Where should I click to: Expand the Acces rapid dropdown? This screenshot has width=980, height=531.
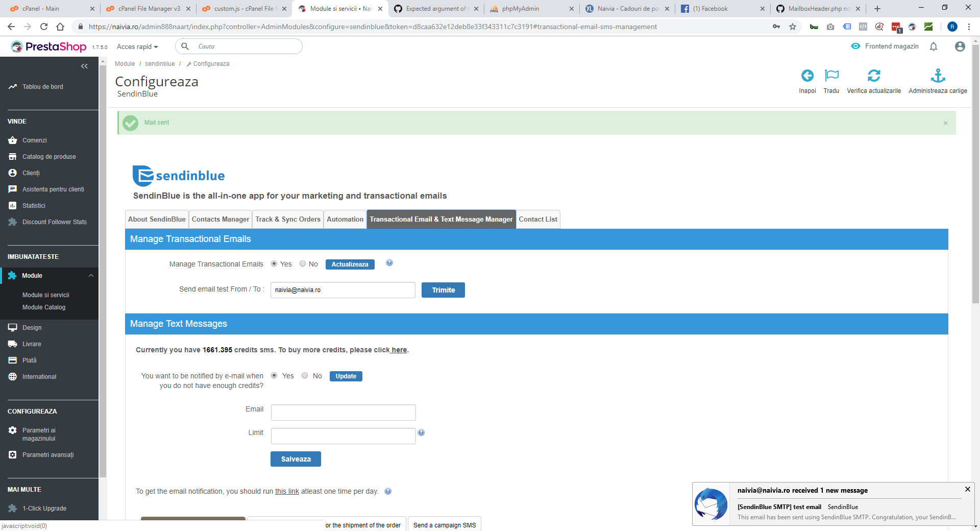[x=137, y=46]
